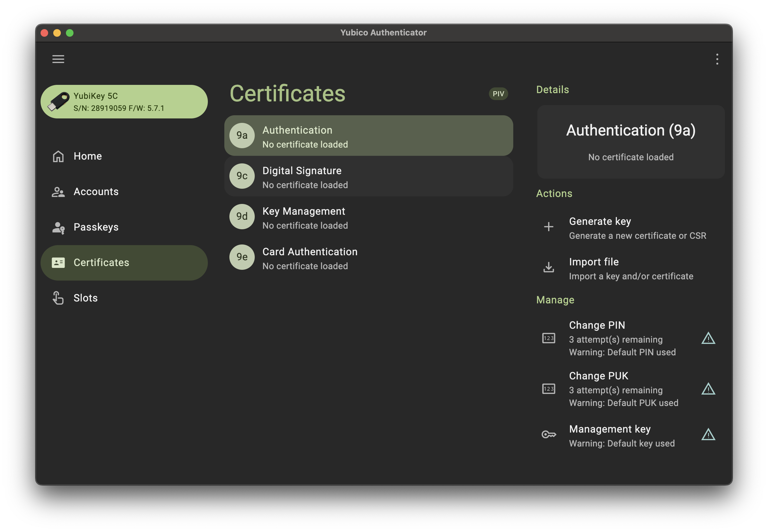Open Change PUK dialog
This screenshot has width=768, height=532.
tap(630, 389)
